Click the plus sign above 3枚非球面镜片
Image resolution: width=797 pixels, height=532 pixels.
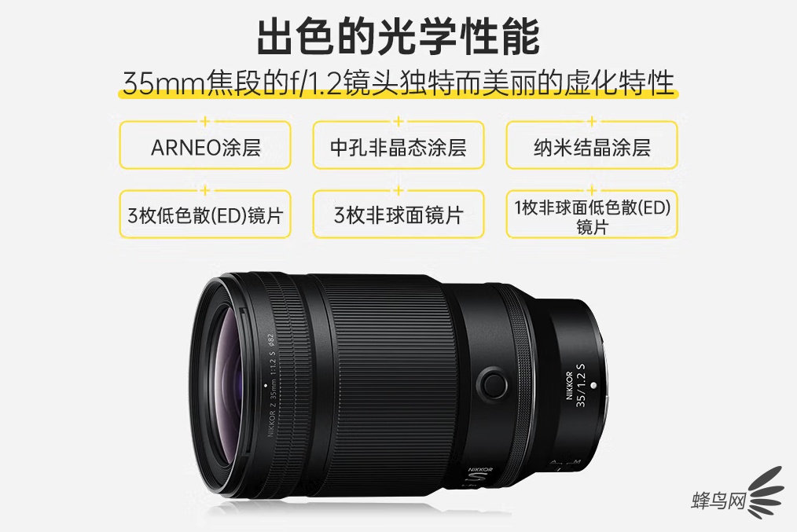click(398, 190)
